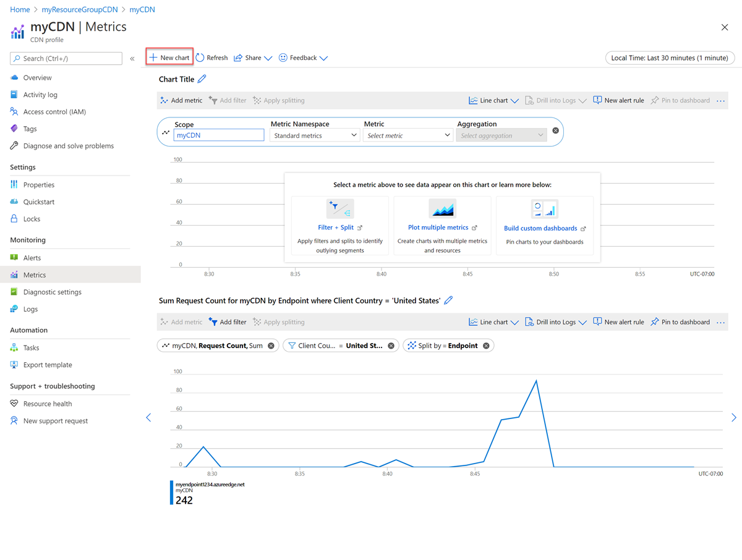The width and height of the screenshot is (742, 560).
Task: Remove the metric row with X icon
Action: 555,130
